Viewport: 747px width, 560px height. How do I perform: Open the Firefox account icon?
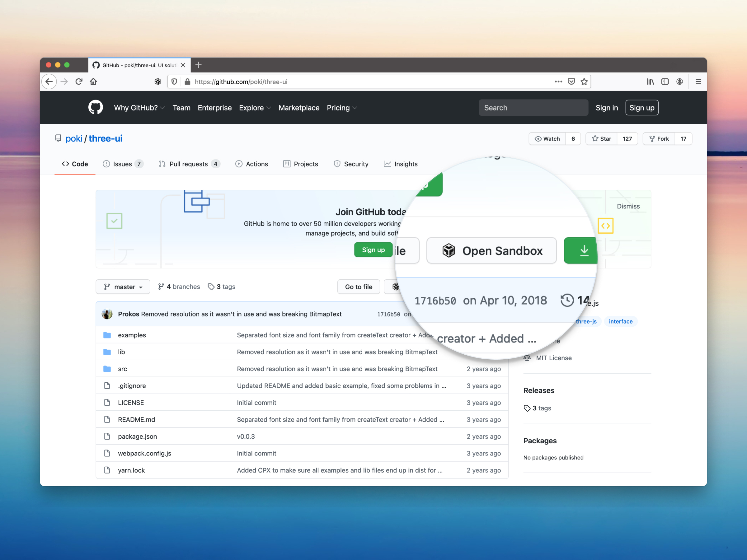pos(680,82)
